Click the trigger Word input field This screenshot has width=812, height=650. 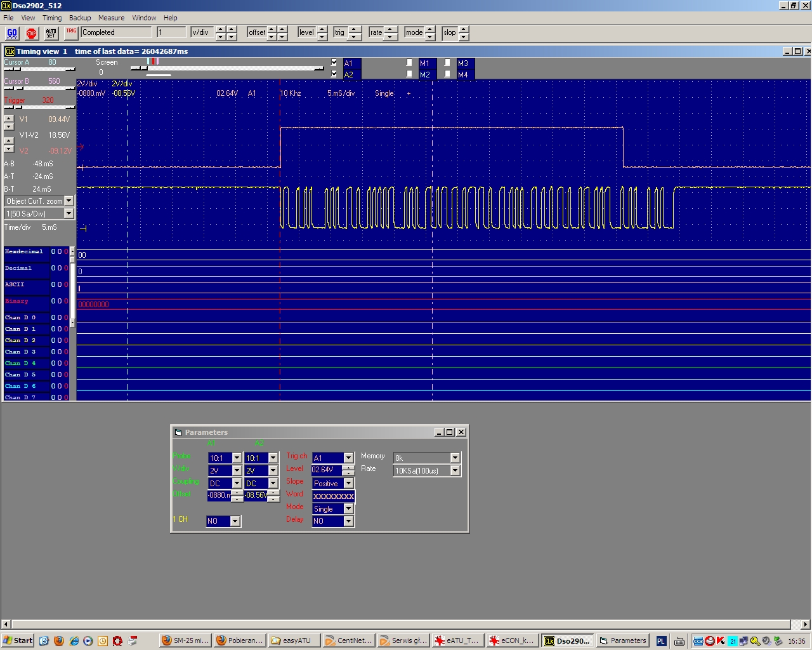333,496
